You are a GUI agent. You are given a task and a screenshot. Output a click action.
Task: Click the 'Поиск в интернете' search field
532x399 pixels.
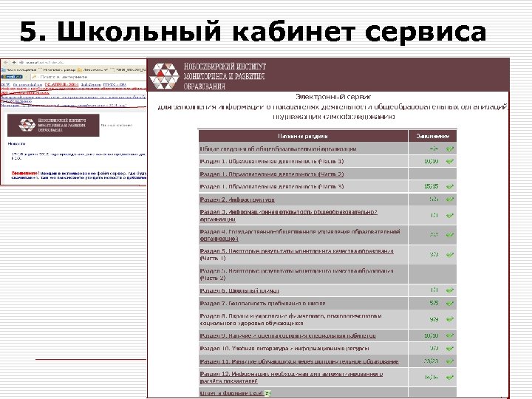point(88,77)
